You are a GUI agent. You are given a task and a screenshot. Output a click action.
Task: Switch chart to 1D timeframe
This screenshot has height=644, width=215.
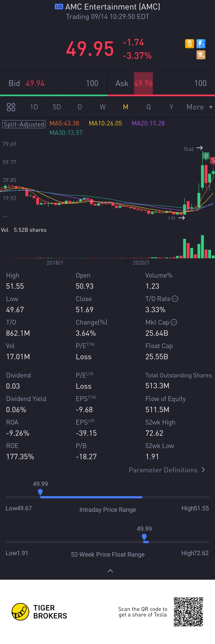click(34, 107)
